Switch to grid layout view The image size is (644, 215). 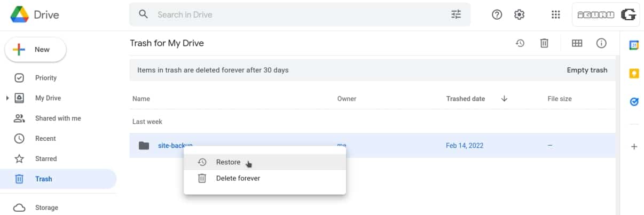click(577, 43)
